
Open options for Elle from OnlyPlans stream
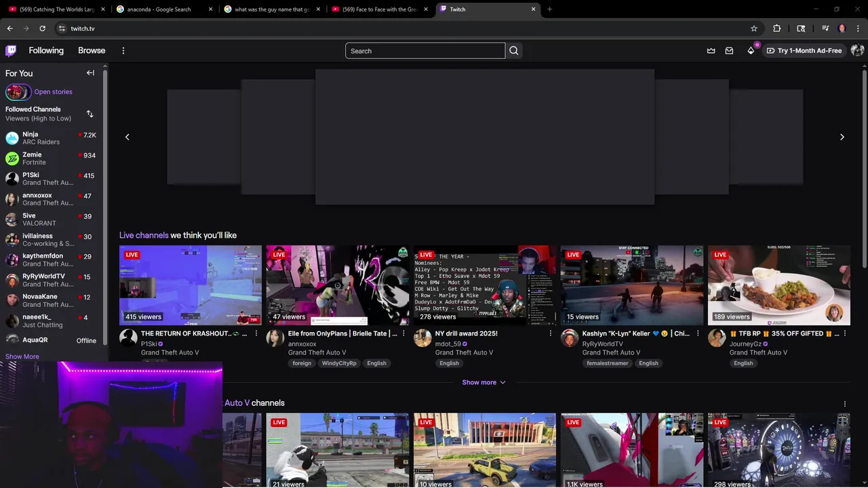(x=403, y=333)
